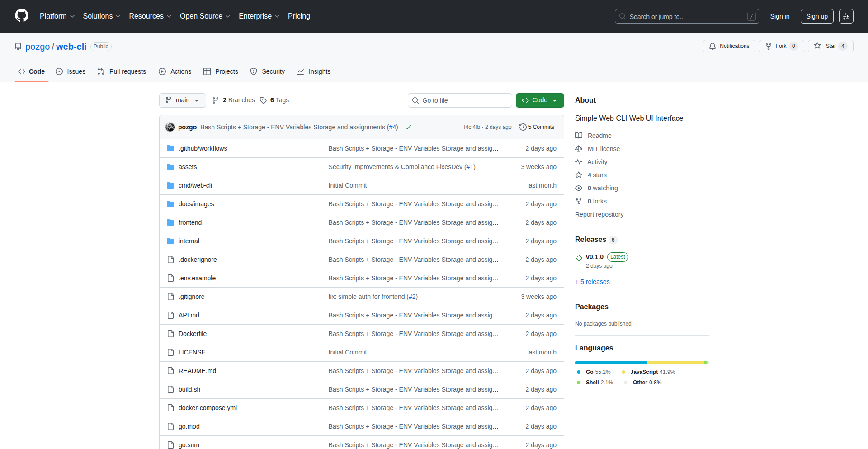
Task: Switch to the Issues tab
Action: coord(71,71)
